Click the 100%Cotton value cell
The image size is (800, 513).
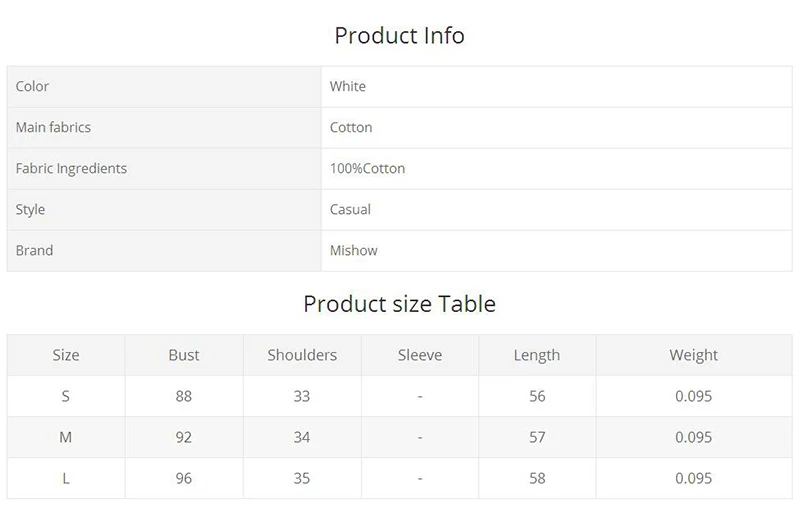pyautogui.click(x=367, y=169)
